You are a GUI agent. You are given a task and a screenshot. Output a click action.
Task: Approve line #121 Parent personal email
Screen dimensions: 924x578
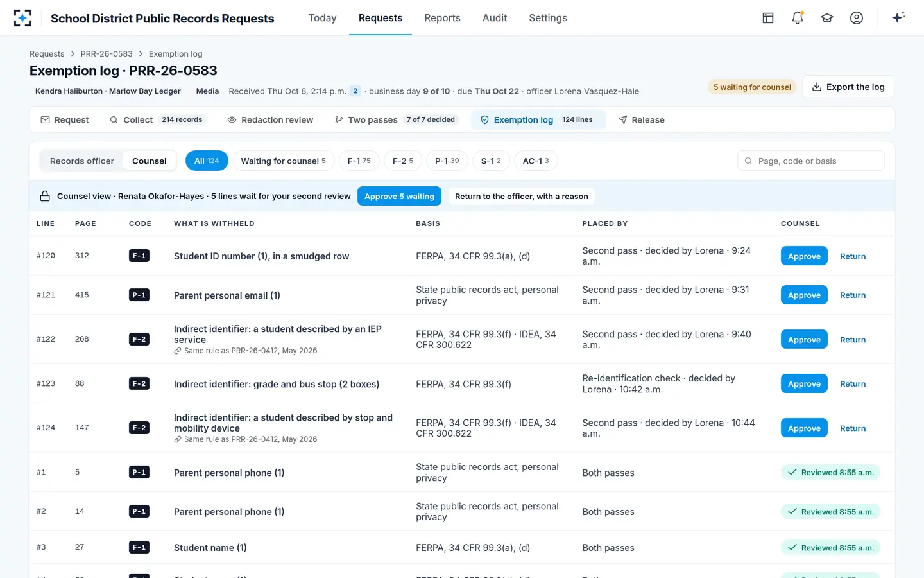point(804,295)
